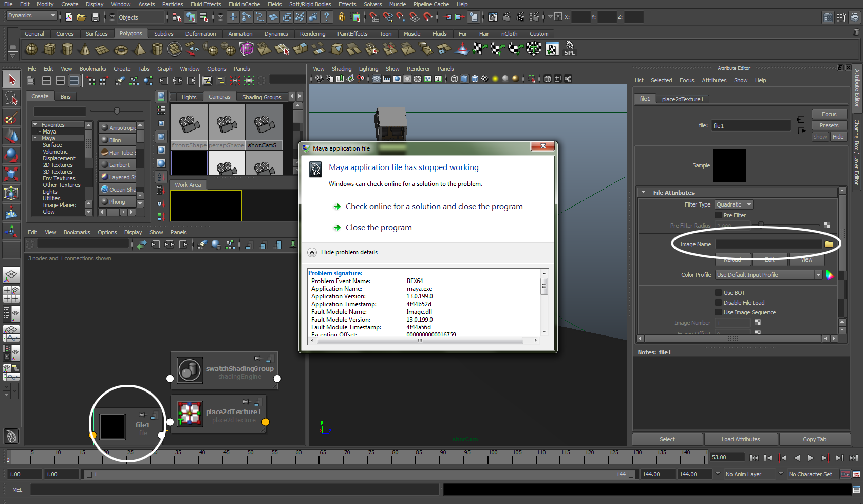Enable the Pre Filter checkbox
Viewport: 863px width, 504px height.
click(719, 215)
